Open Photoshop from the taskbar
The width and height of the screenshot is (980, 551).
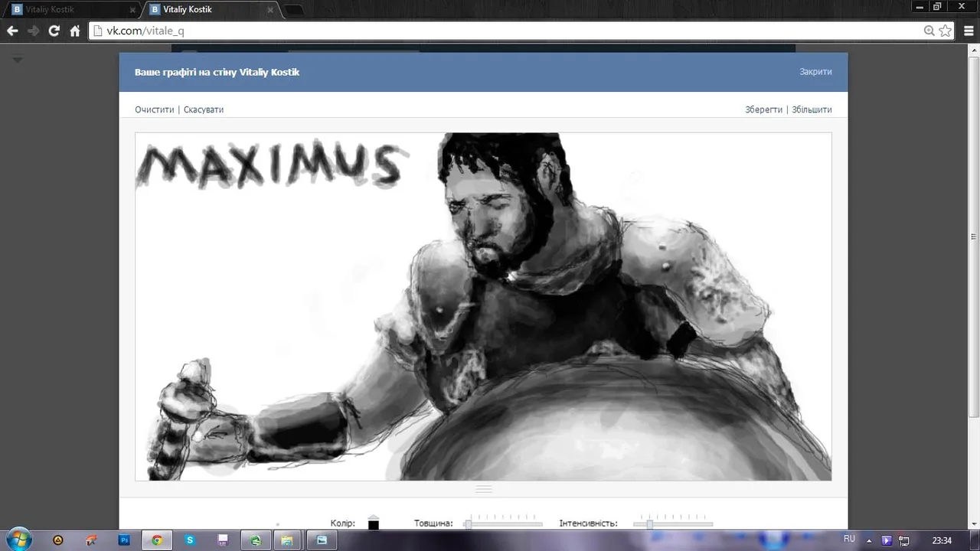[x=125, y=540]
